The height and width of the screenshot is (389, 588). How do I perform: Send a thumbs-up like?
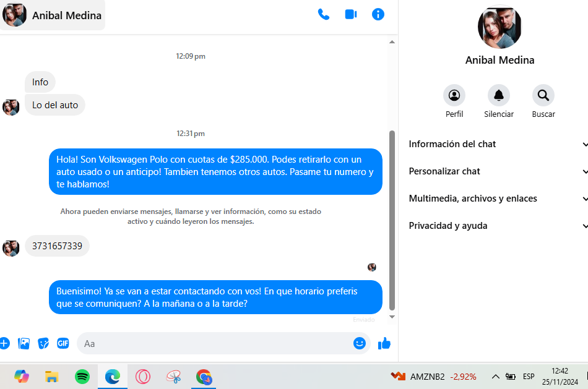pos(384,343)
